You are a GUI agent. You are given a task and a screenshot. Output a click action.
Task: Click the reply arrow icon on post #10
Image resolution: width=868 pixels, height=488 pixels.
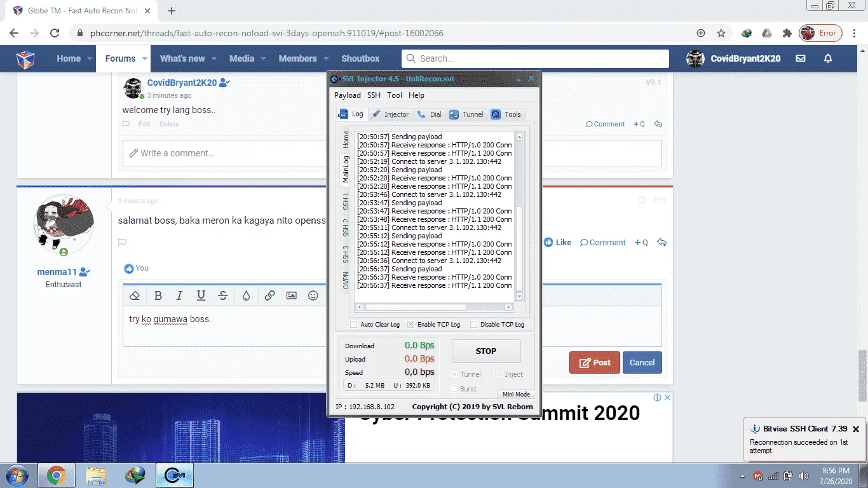[661, 242]
